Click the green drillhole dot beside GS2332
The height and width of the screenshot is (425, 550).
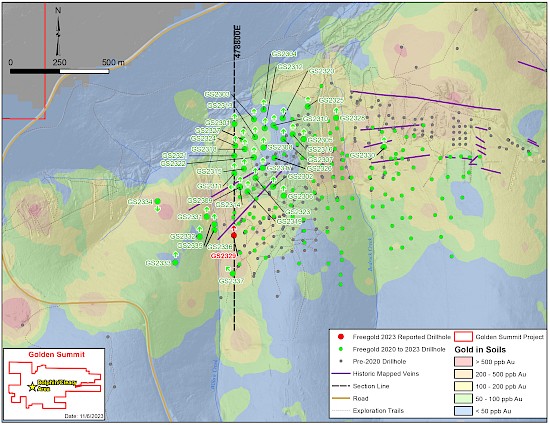tap(200, 236)
